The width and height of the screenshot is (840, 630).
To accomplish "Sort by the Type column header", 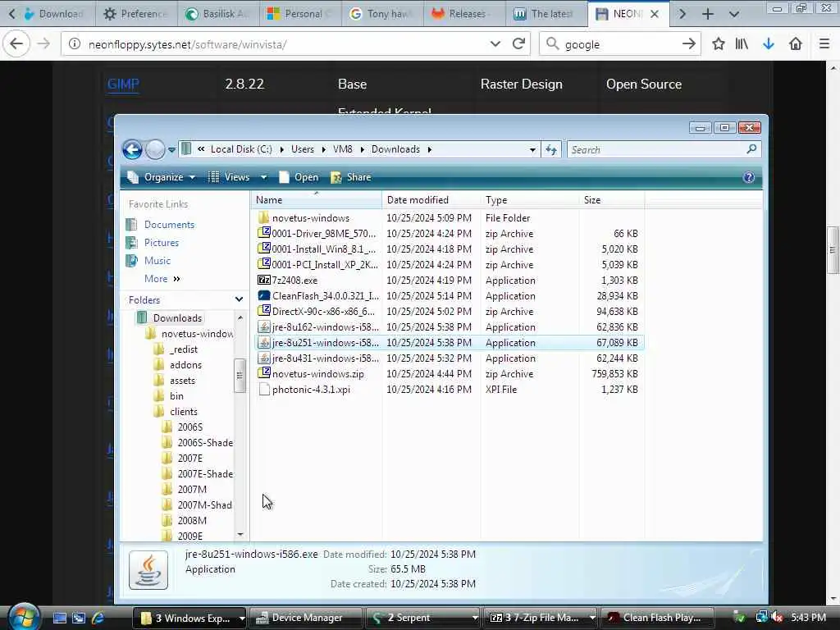I will (x=530, y=200).
